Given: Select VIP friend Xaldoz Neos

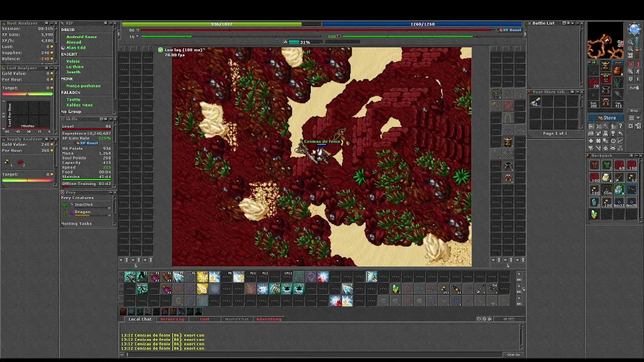Looking at the screenshot, I should 79,105.
